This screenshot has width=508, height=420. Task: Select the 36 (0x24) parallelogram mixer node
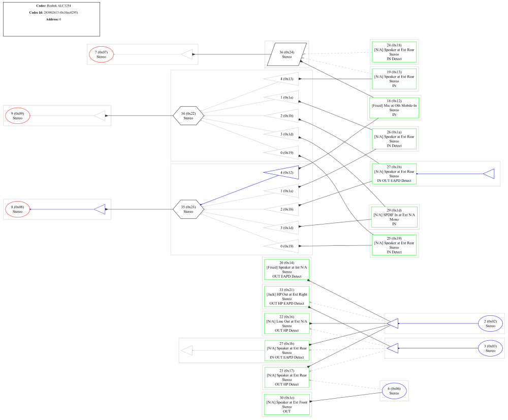(287, 54)
